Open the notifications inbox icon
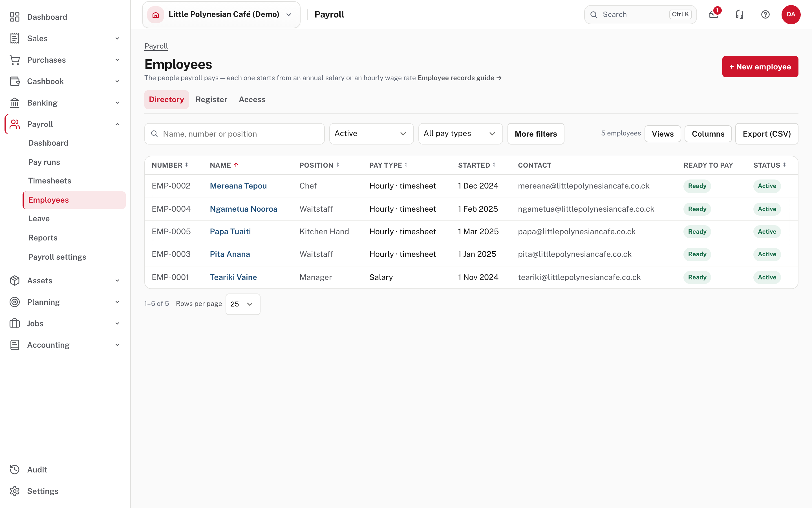 pyautogui.click(x=713, y=14)
